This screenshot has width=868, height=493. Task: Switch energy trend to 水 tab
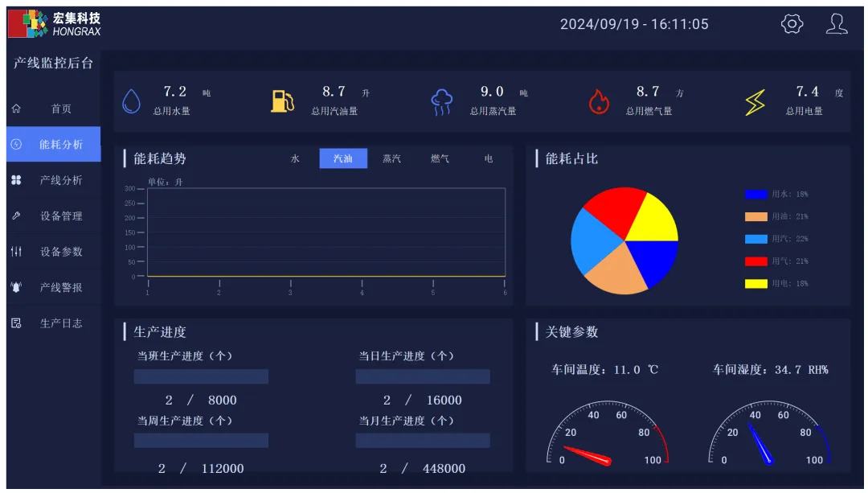click(295, 158)
